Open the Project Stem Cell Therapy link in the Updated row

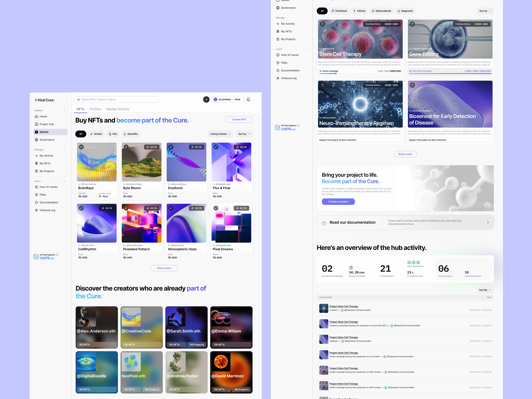(344, 337)
